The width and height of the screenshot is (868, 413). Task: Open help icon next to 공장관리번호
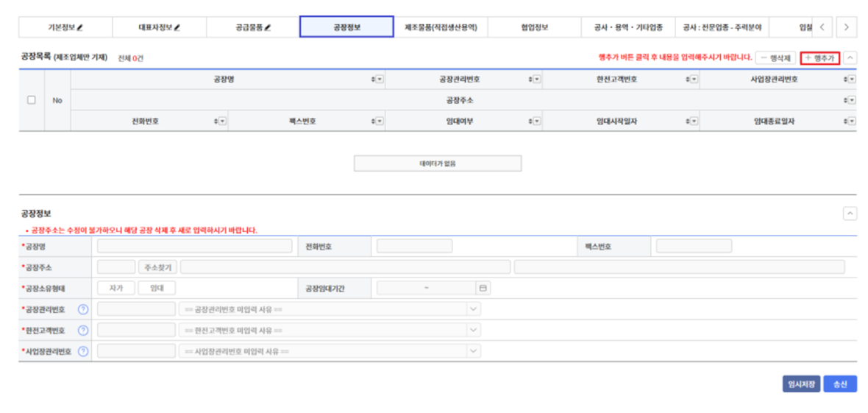[83, 309]
